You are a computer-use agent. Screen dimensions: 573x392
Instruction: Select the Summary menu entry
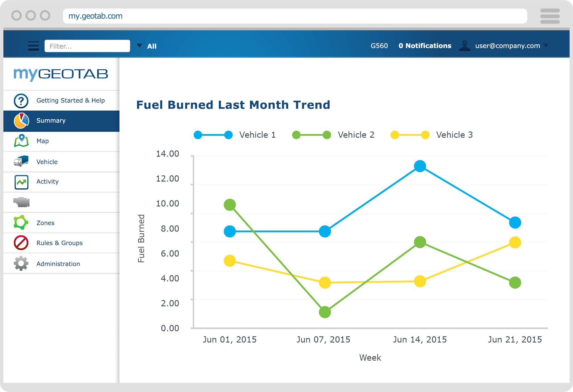pyautogui.click(x=51, y=120)
